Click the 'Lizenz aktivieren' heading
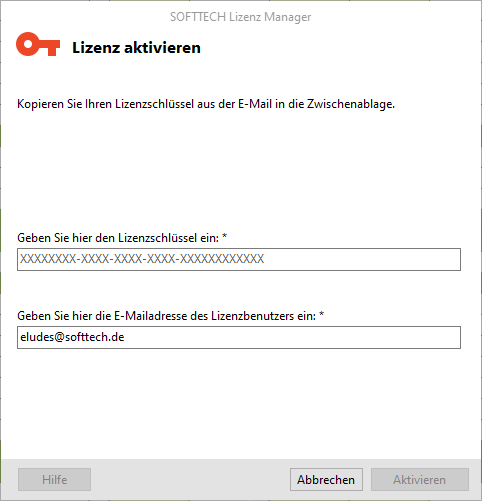The height and width of the screenshot is (501, 482). tap(136, 48)
